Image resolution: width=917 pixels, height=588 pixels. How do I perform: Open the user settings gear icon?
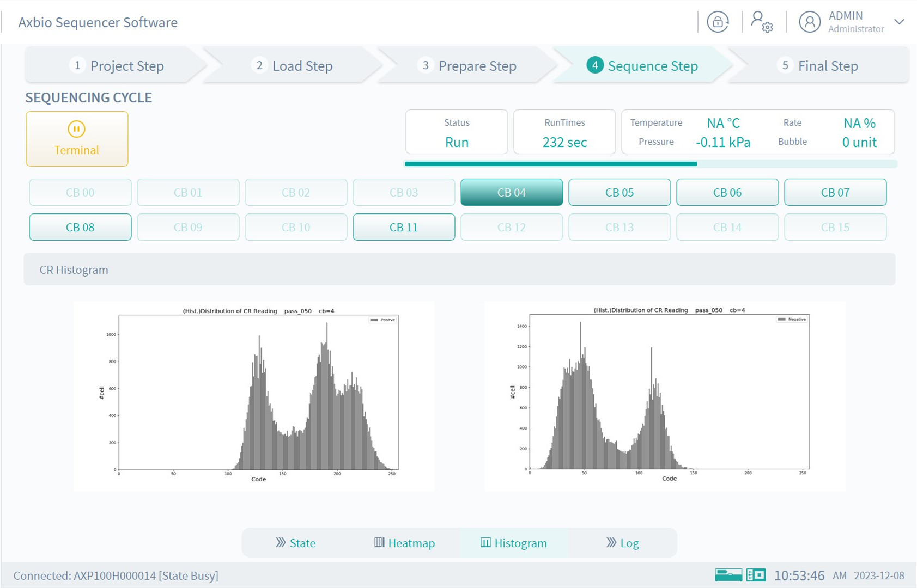762,22
